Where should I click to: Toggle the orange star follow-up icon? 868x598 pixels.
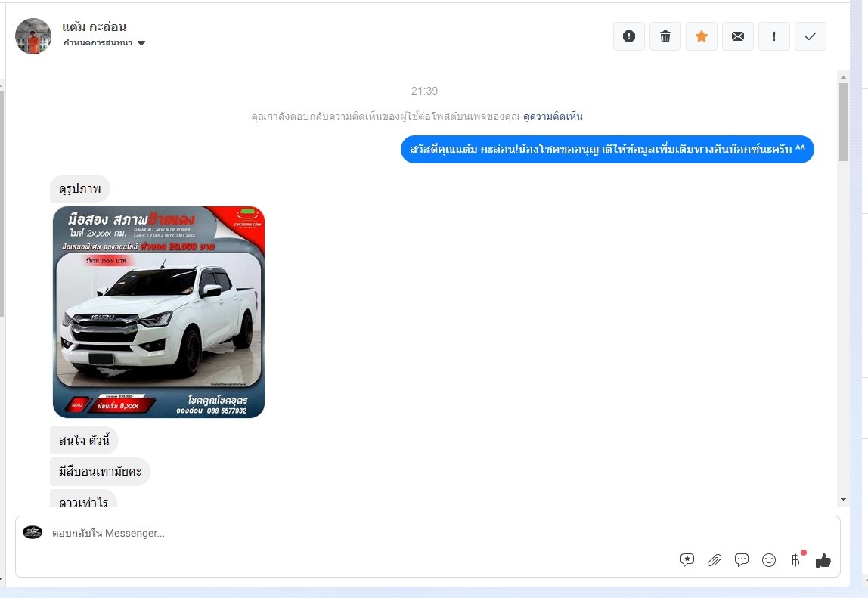click(702, 36)
